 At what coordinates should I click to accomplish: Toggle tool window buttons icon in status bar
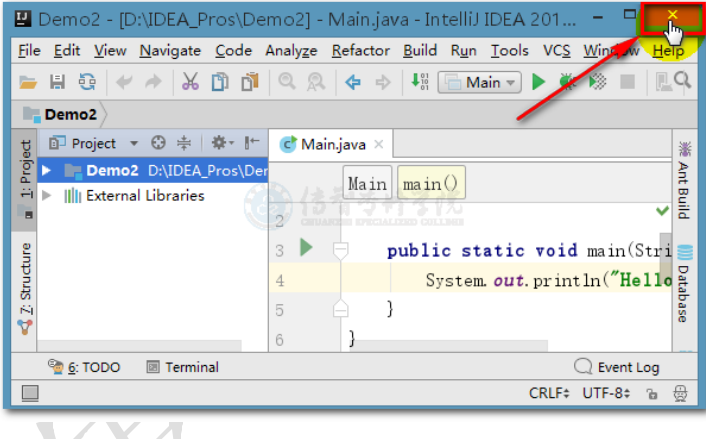tap(30, 393)
